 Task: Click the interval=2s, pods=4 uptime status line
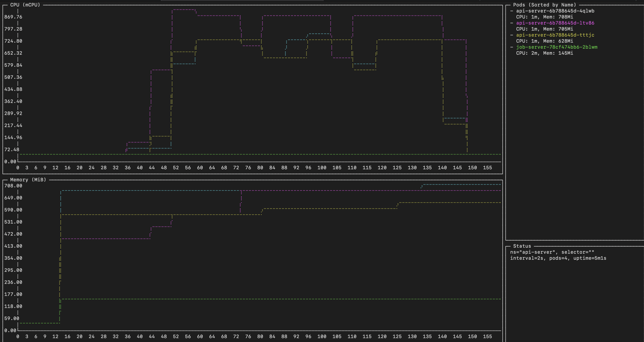pyautogui.click(x=558, y=258)
